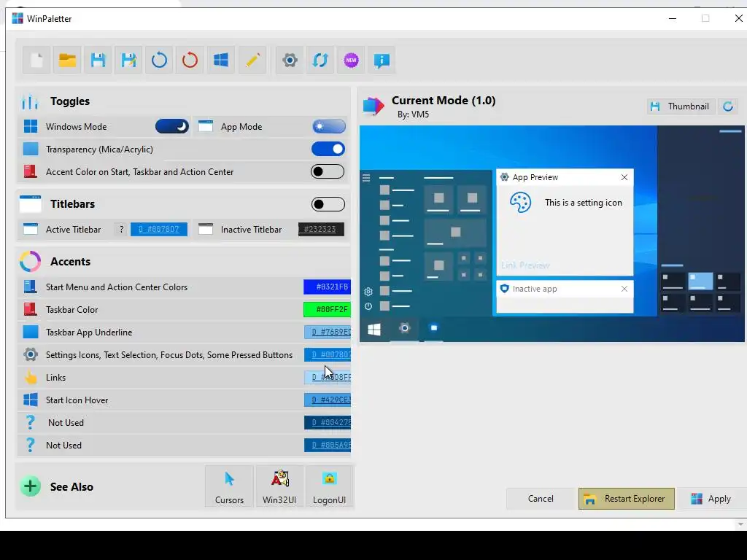Create a new blank theme file
Screen dimensions: 747x560
tap(36, 61)
